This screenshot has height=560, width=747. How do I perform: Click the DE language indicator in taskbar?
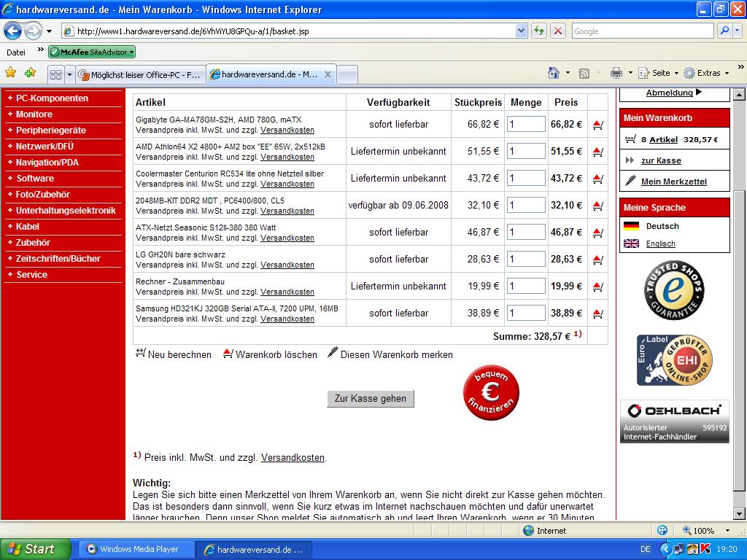tap(645, 549)
